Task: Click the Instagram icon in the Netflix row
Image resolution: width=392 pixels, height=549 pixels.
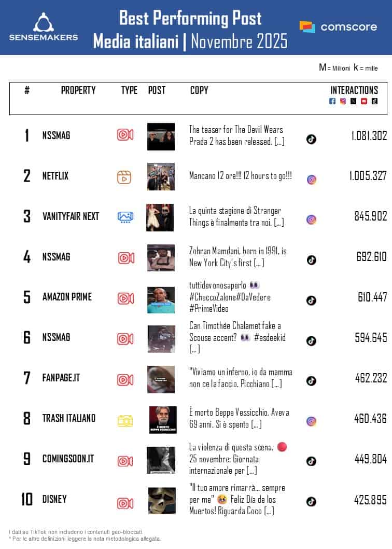Action: click(x=311, y=180)
